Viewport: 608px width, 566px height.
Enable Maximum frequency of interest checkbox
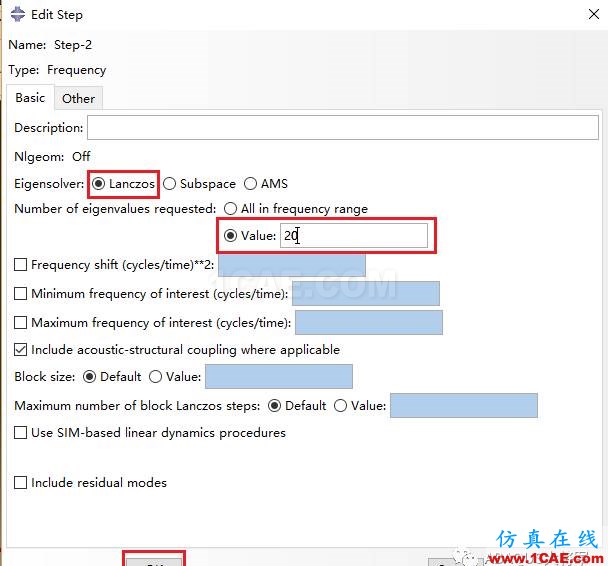20,323
